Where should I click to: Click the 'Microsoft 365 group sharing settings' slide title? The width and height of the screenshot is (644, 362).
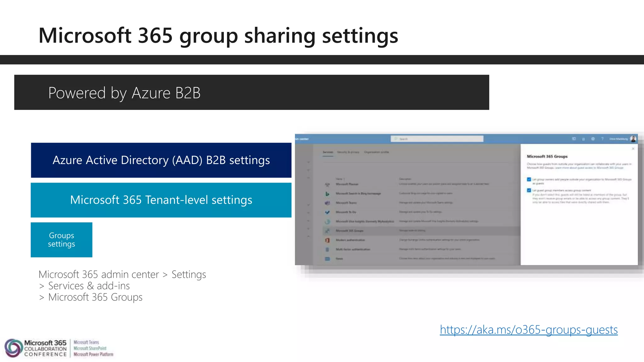(x=218, y=36)
